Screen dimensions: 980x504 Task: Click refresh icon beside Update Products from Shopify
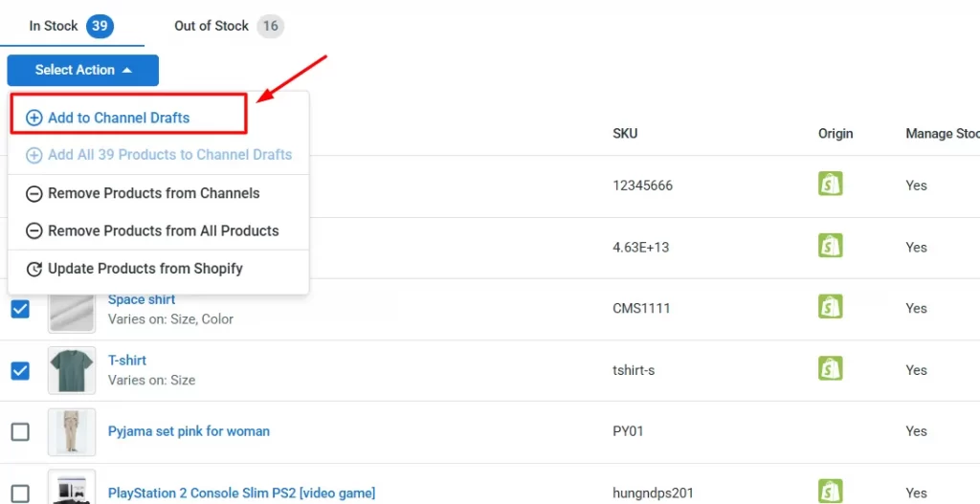(34, 269)
